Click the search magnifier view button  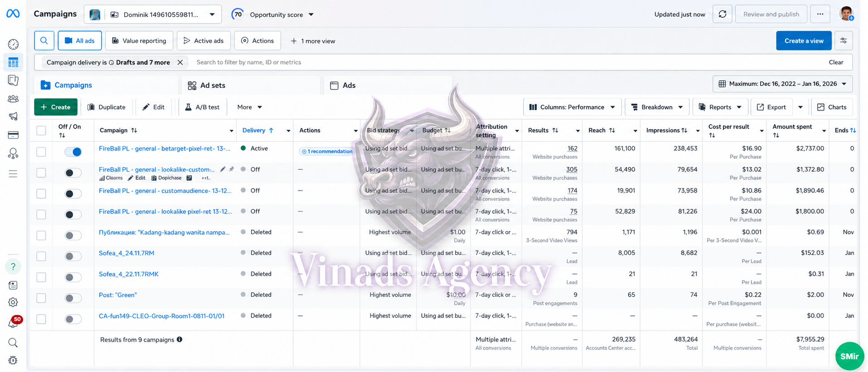[44, 41]
